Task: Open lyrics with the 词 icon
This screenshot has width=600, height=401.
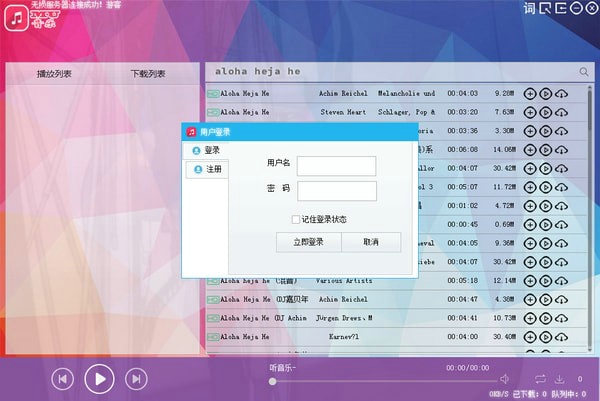Action: [530, 9]
